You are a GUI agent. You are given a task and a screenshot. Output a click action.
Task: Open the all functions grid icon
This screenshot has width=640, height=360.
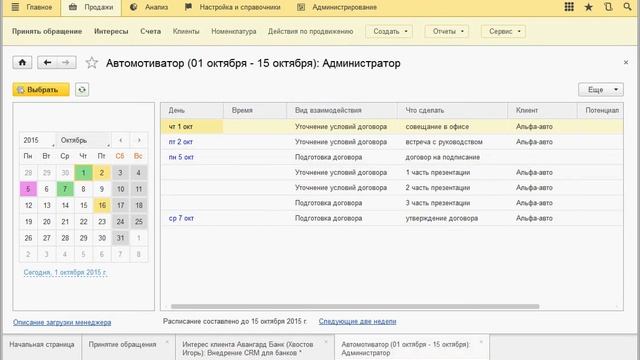(x=569, y=7)
